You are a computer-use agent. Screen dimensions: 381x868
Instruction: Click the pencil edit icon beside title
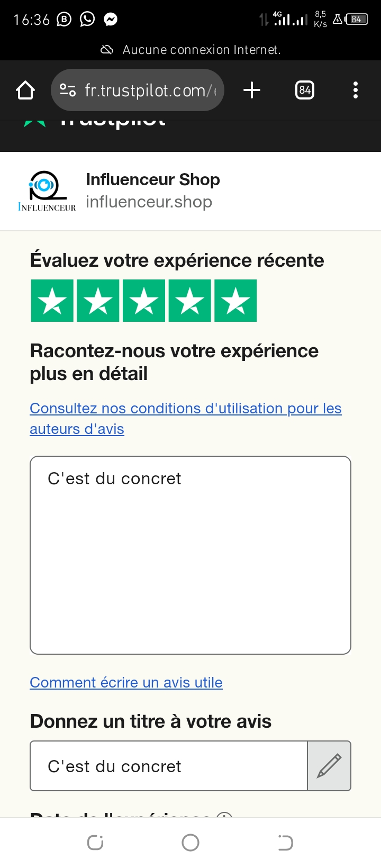click(329, 766)
